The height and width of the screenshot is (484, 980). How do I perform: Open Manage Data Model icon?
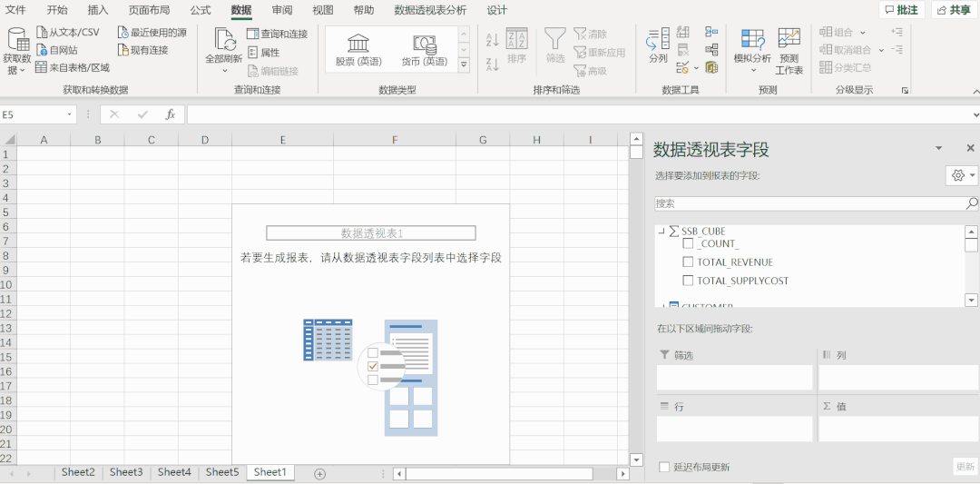point(711,67)
